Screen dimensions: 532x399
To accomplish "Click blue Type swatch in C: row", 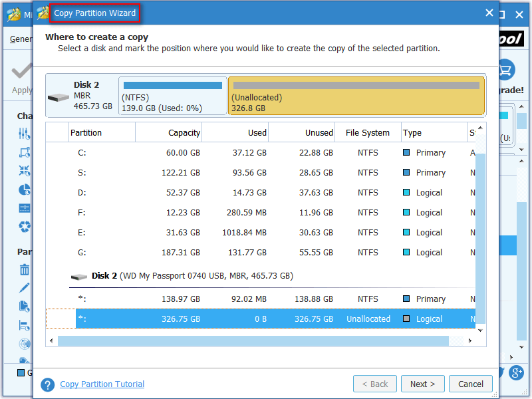I will [x=406, y=152].
